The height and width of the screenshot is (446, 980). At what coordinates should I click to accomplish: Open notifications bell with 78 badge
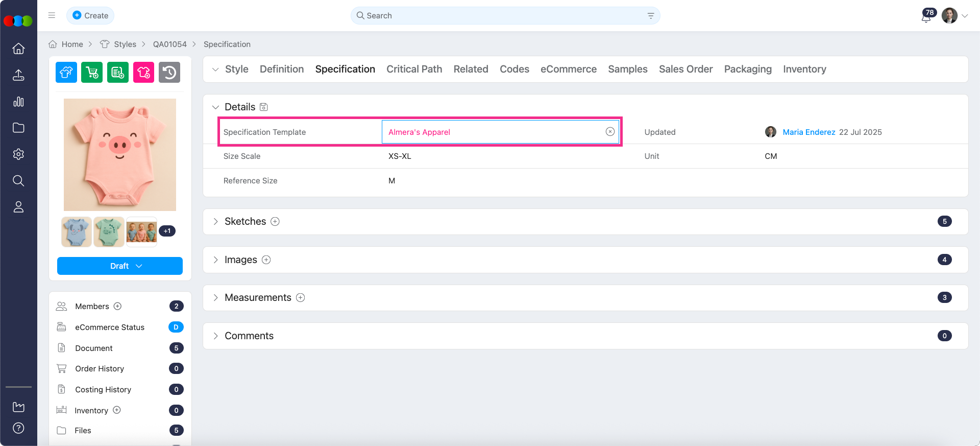click(926, 16)
